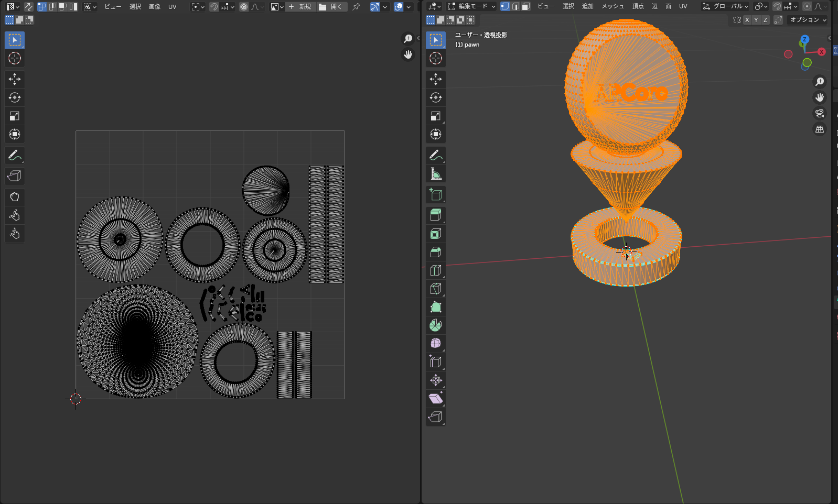Open the メッシュ menu

(612, 6)
